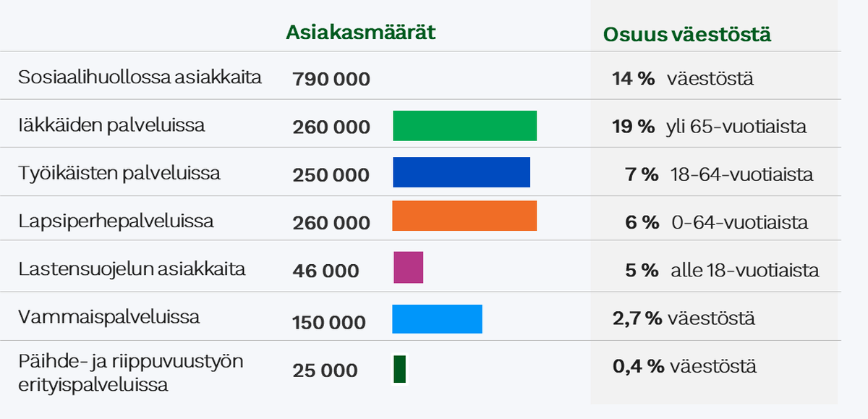Click the 0,4 % väestöstä share
The width and height of the screenshot is (868, 419).
[684, 366]
